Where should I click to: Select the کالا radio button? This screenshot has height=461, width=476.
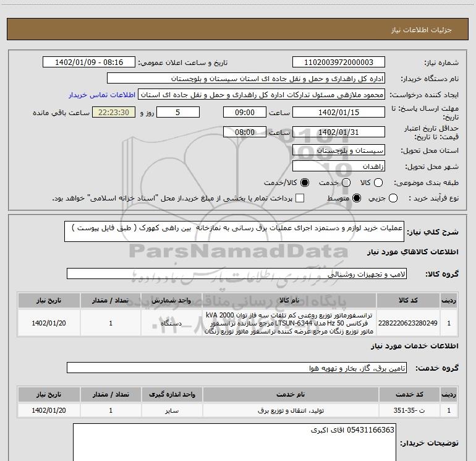point(378,183)
